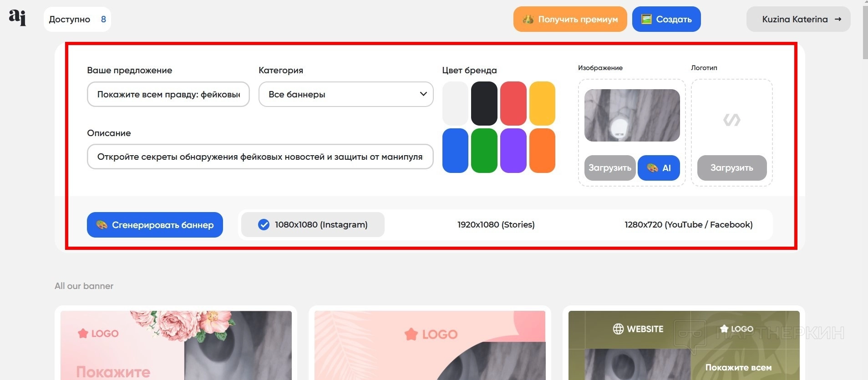Click the Получить премиум button
The width and height of the screenshot is (868, 380).
tap(570, 19)
